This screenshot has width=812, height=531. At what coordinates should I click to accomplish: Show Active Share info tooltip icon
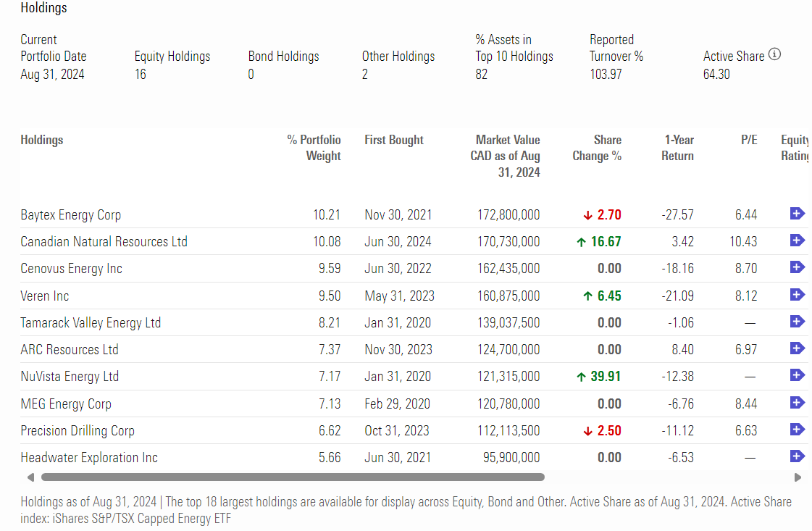775,54
